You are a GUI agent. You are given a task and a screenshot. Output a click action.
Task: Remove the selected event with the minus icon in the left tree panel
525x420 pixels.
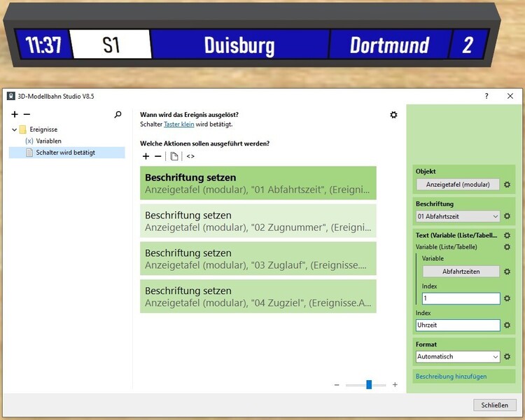click(x=27, y=115)
